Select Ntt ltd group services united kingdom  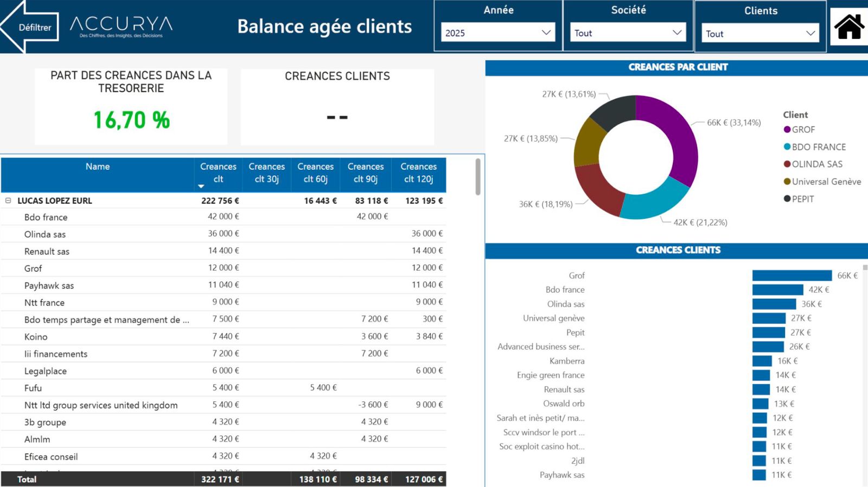click(x=224, y=405)
